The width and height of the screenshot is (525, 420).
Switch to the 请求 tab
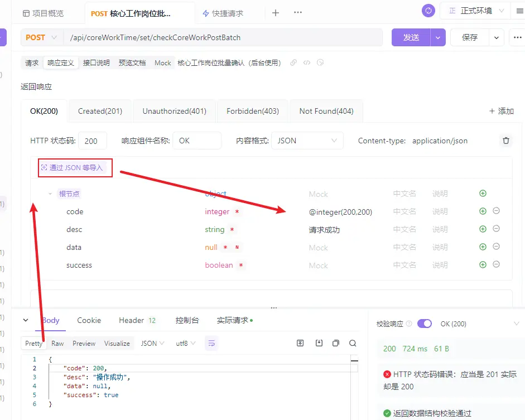tap(32, 63)
